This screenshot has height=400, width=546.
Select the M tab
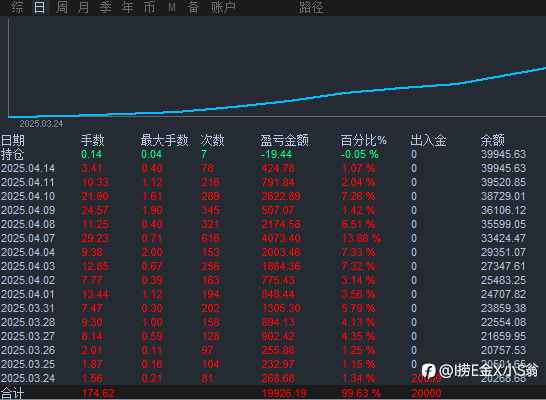[x=172, y=7]
